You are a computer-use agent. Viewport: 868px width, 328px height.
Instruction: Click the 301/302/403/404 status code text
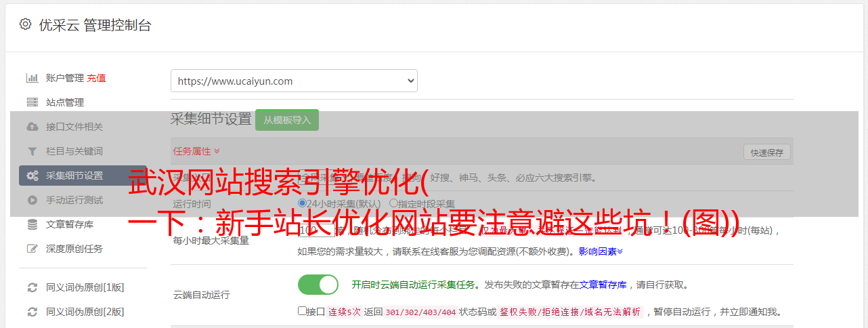[x=420, y=312]
